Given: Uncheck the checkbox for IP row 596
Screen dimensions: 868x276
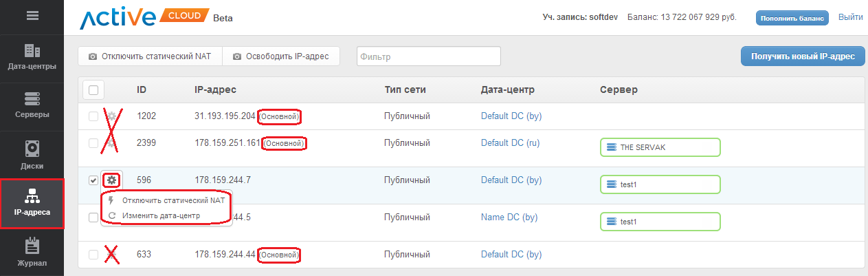Looking at the screenshot, I should 93,180.
